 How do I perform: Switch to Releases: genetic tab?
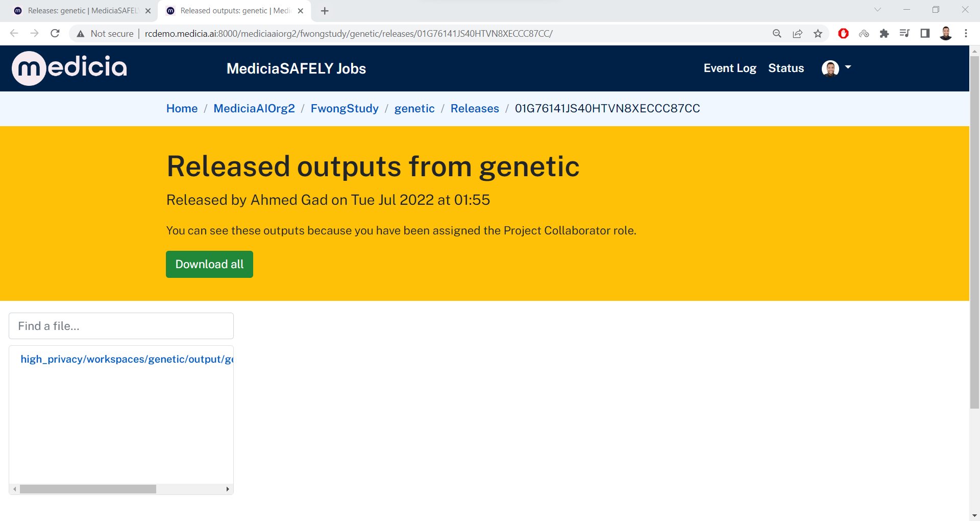[82, 11]
